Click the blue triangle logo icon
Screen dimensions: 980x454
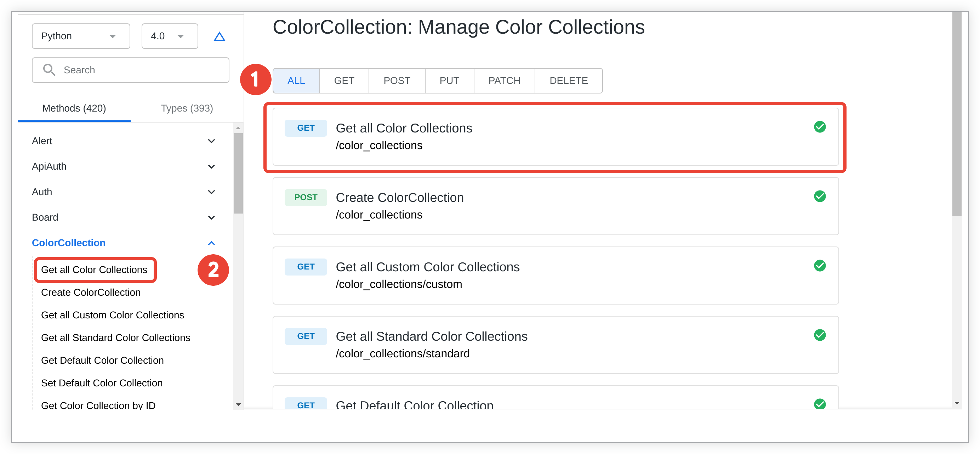[219, 36]
